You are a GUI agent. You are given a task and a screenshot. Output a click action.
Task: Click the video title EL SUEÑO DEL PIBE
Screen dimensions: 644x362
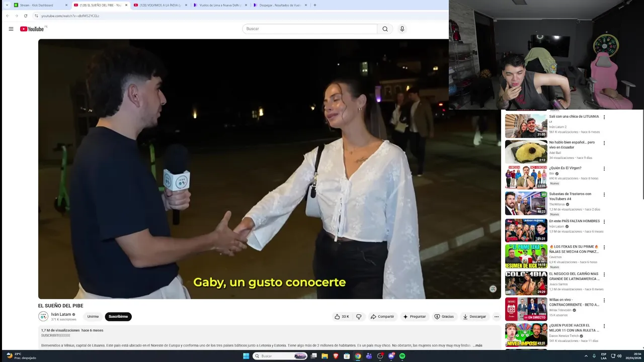click(x=61, y=306)
